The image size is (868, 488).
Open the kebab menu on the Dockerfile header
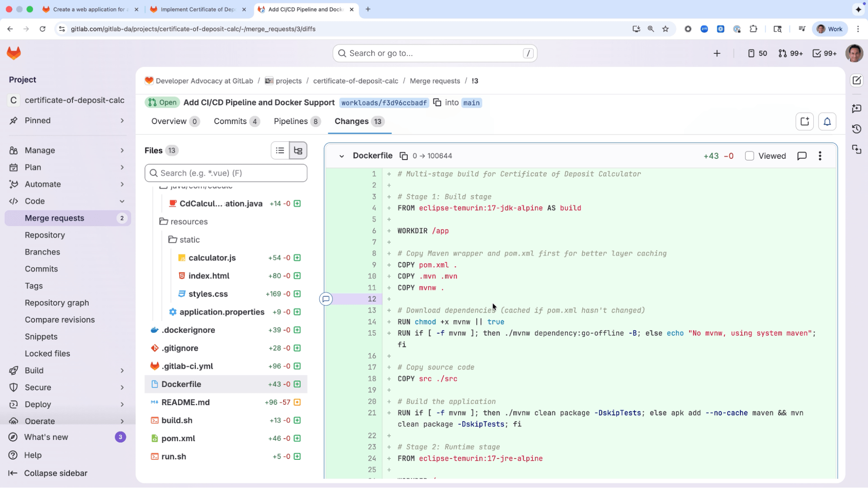point(820,156)
